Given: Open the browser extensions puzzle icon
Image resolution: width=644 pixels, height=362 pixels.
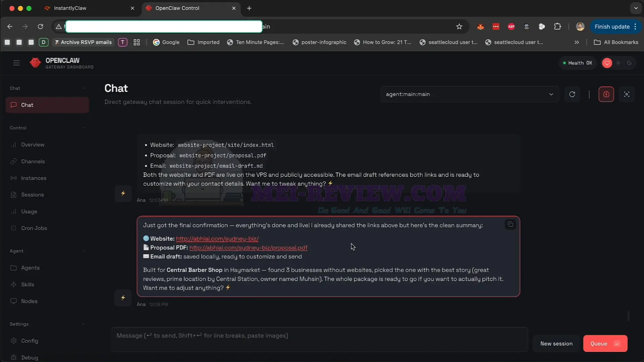Looking at the screenshot, I should point(557,27).
